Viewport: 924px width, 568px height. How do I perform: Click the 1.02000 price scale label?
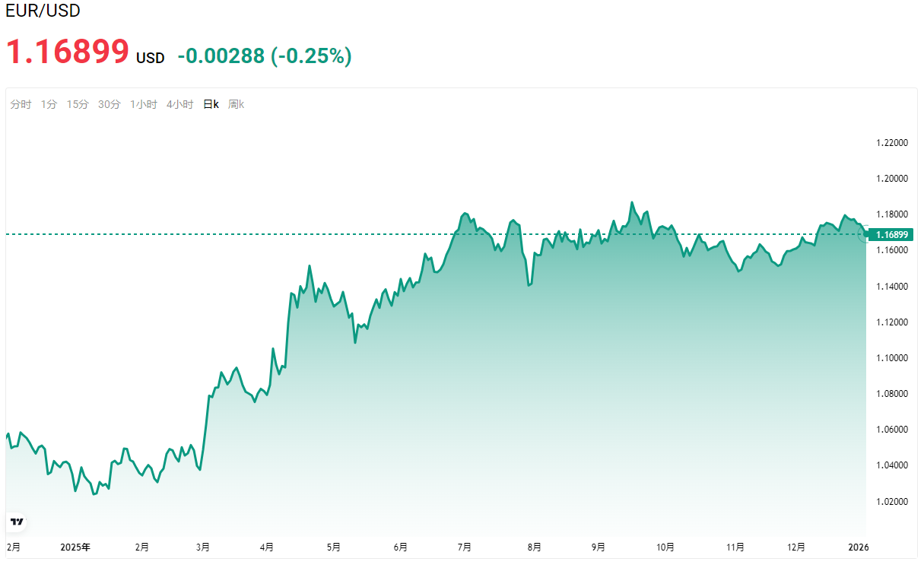pos(892,502)
